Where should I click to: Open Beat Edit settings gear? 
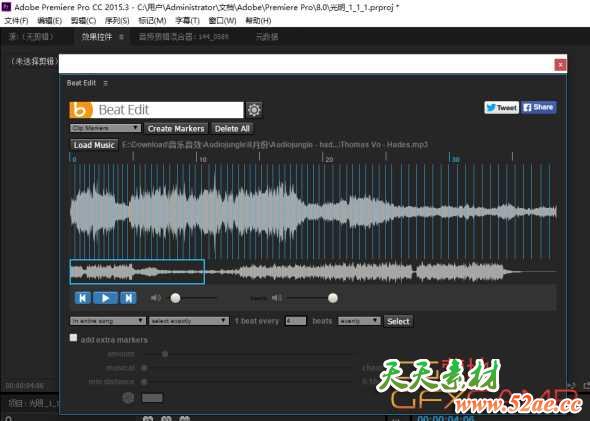tap(254, 110)
